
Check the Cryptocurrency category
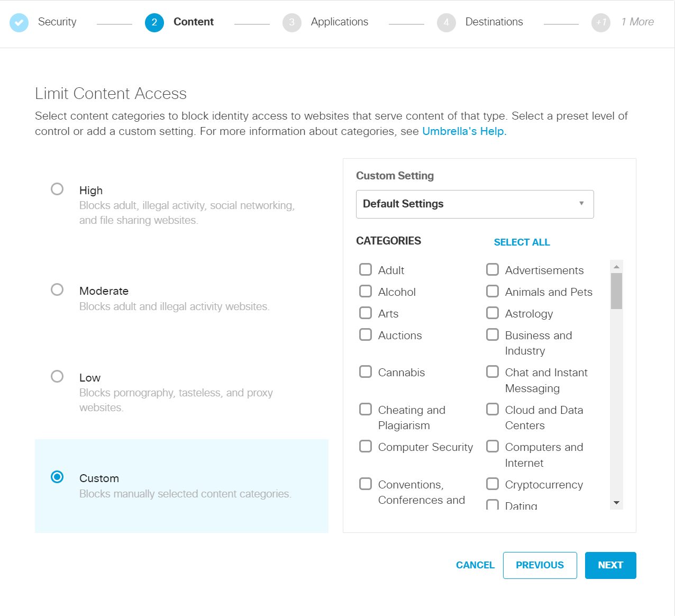coord(492,483)
